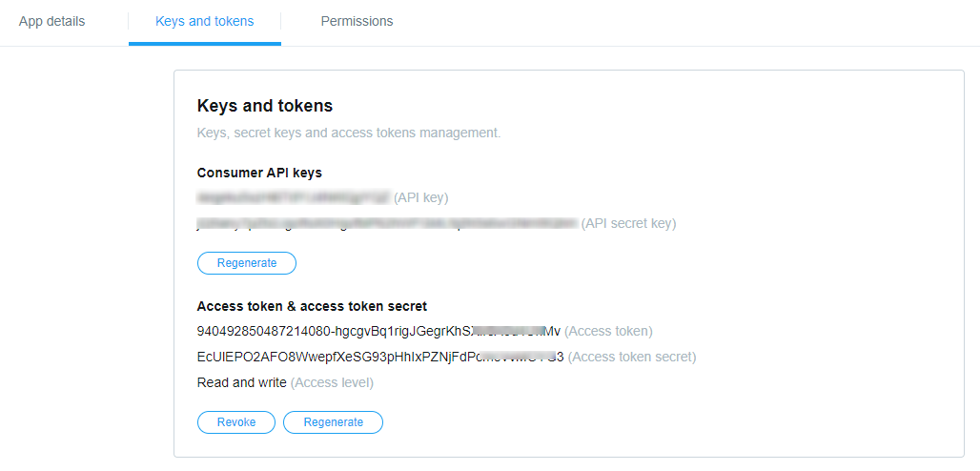The height and width of the screenshot is (471, 980).
Task: Click the Read and write text
Action: pos(241,382)
